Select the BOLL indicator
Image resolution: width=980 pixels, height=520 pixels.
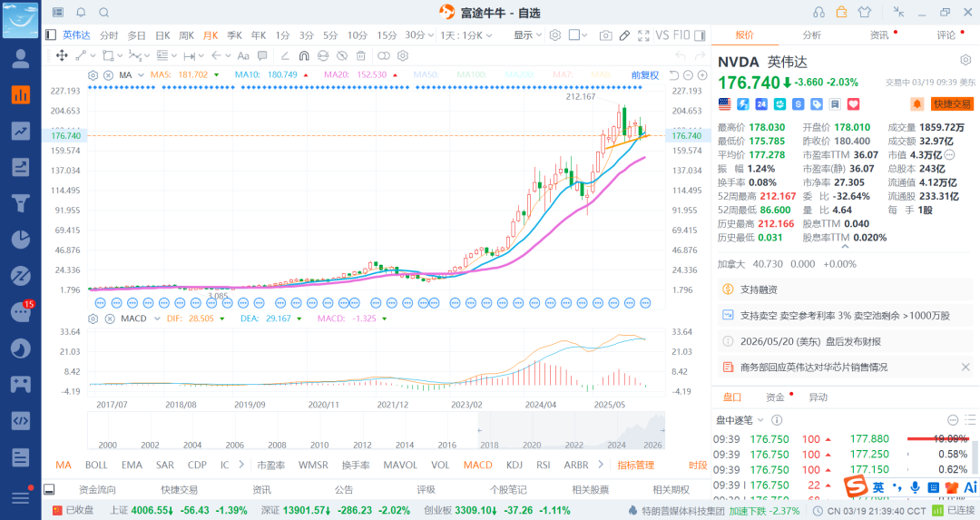[96, 465]
